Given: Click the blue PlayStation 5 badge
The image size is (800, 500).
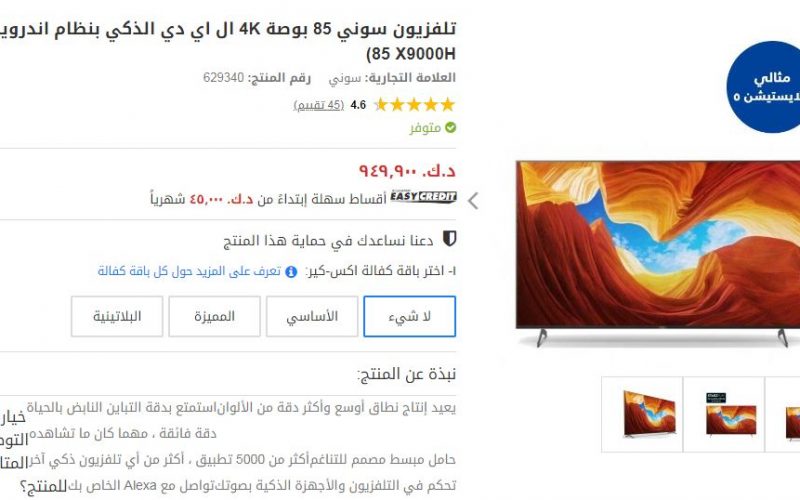Looking at the screenshot, I should 764,87.
